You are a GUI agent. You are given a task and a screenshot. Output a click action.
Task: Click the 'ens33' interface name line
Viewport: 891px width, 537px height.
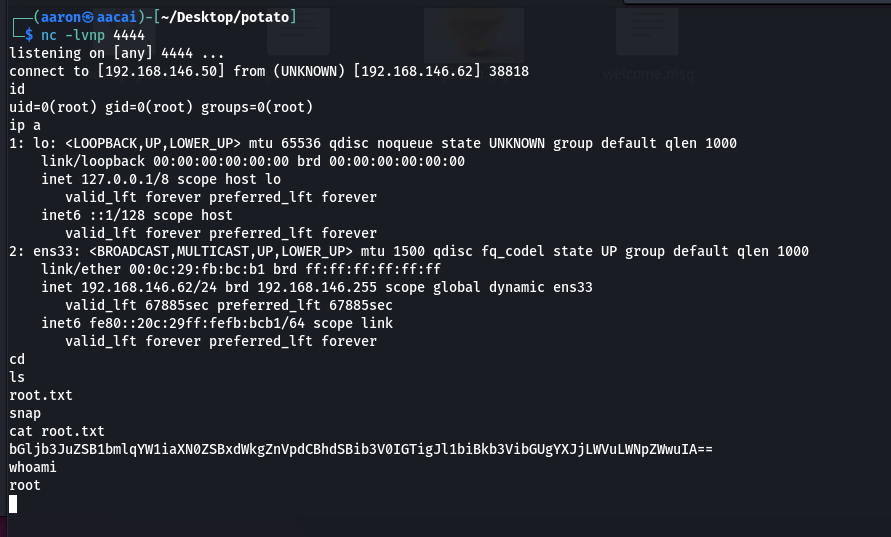click(409, 251)
